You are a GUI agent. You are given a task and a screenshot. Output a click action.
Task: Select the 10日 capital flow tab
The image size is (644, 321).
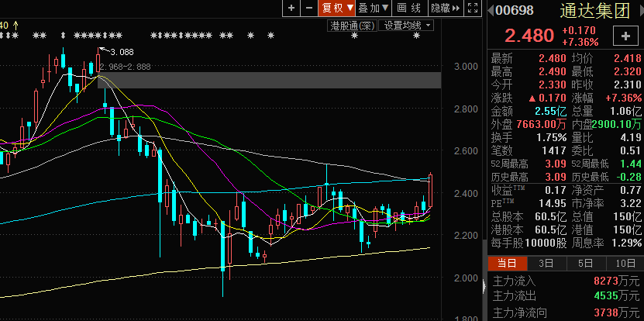(x=623, y=264)
